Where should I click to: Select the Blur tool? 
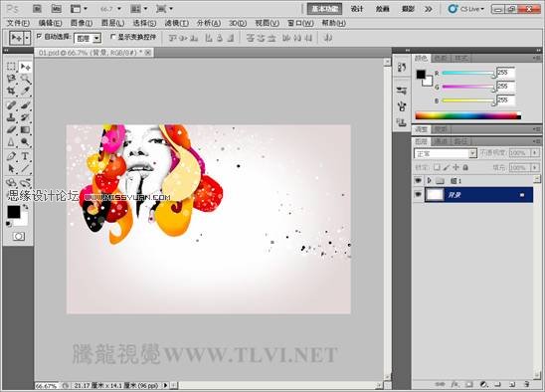[x=11, y=142]
